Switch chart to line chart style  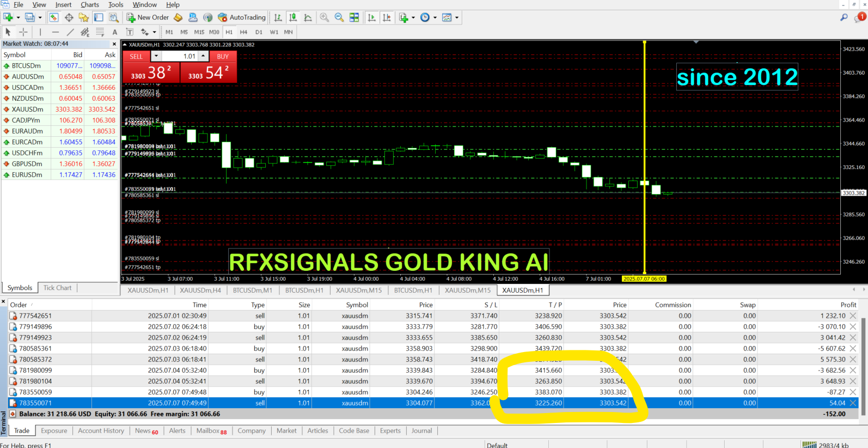pos(308,17)
